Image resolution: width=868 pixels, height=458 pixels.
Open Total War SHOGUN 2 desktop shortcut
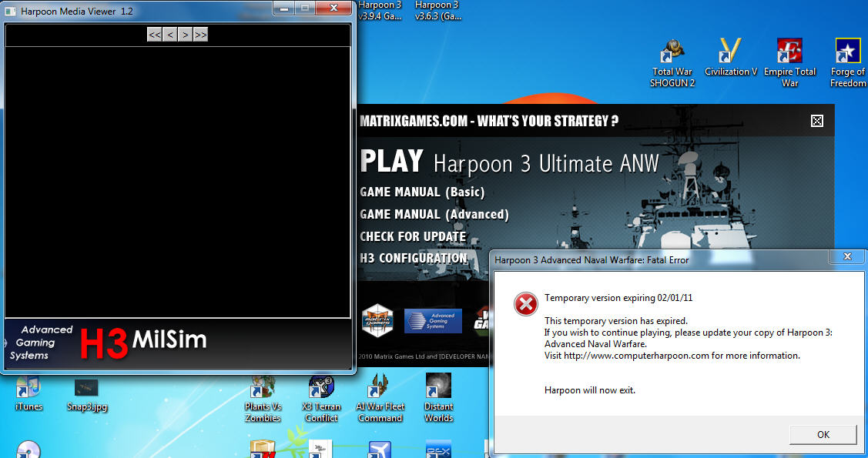[x=672, y=63]
